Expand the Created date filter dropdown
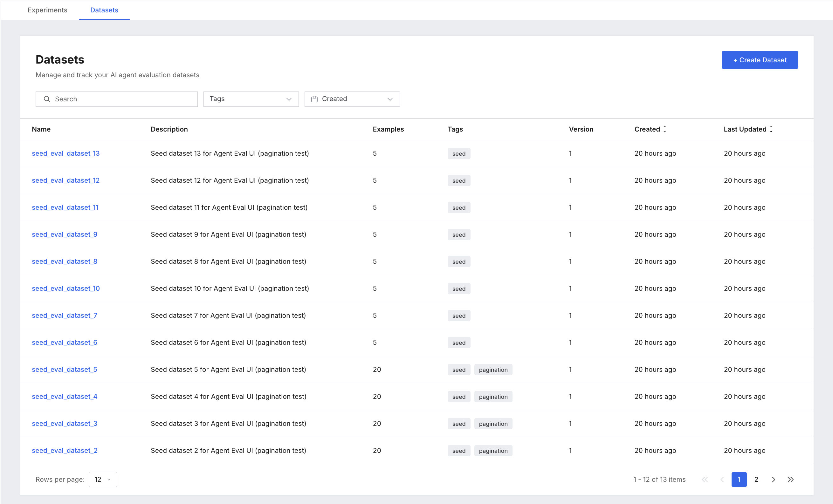The width and height of the screenshot is (833, 504). pos(352,99)
